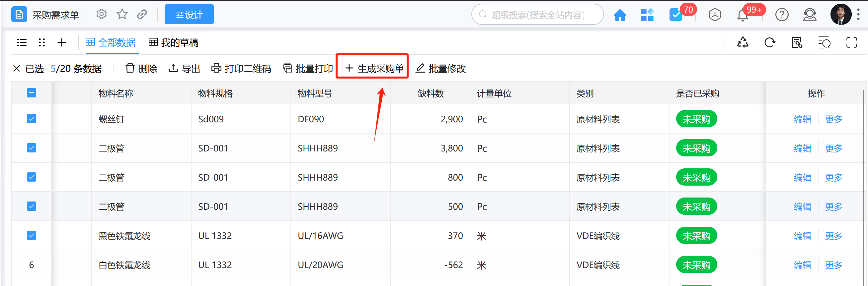The image size is (868, 286).
Task: Copy link using the chain icon
Action: 142,15
